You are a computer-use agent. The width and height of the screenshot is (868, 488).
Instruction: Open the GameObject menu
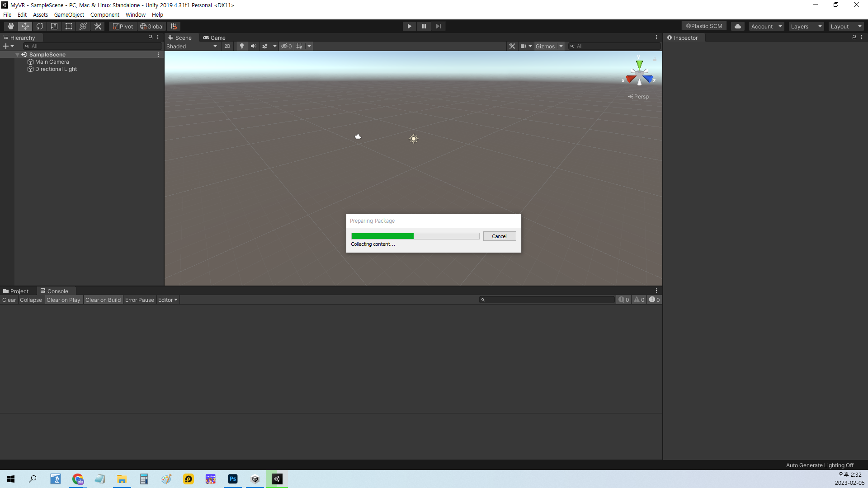pos(69,14)
